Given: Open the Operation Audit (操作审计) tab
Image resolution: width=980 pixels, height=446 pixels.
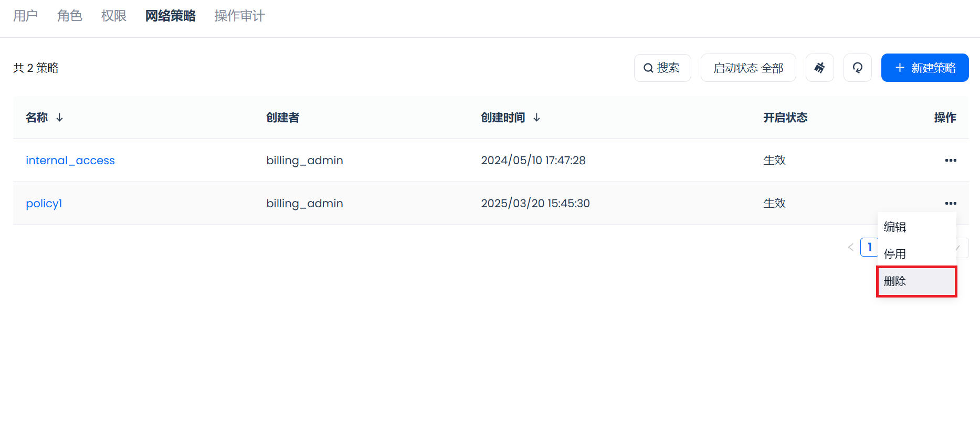Looking at the screenshot, I should point(239,16).
